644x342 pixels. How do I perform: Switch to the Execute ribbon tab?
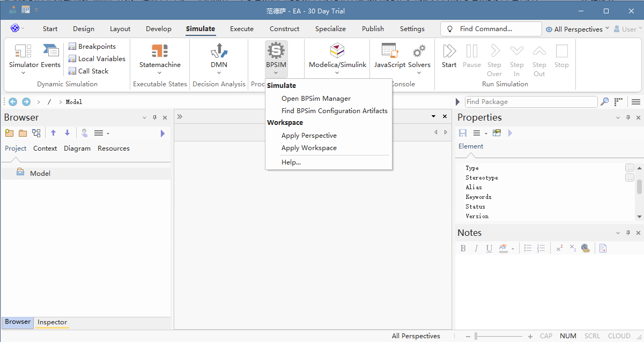[242, 29]
